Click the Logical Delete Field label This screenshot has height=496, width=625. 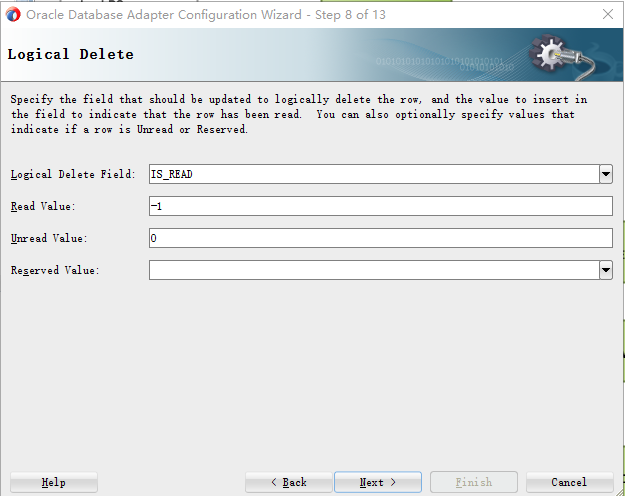(x=73, y=174)
